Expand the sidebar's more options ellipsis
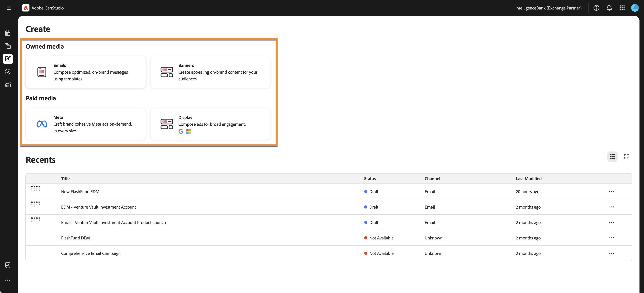644x293 pixels. coord(8,280)
